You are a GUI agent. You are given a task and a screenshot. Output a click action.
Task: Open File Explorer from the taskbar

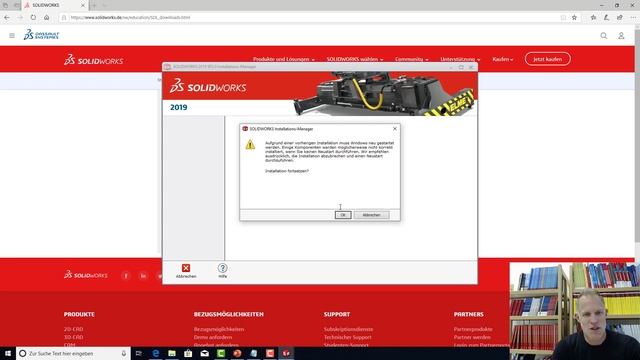click(172, 353)
